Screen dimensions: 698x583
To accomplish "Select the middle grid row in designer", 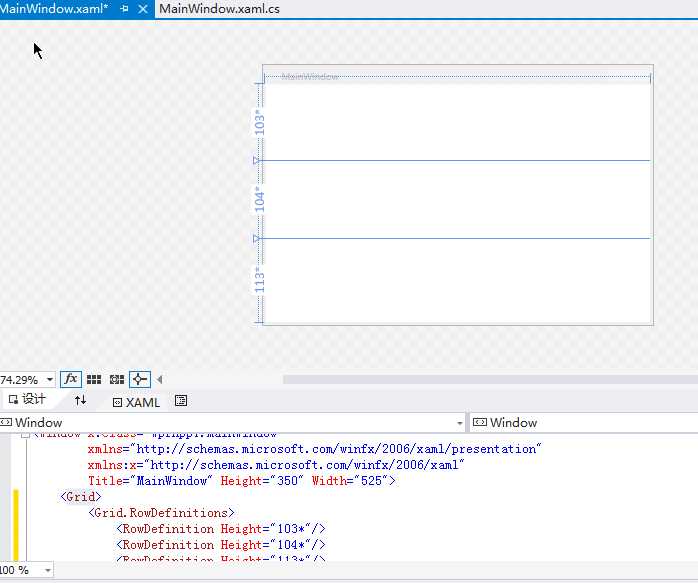I will point(457,199).
